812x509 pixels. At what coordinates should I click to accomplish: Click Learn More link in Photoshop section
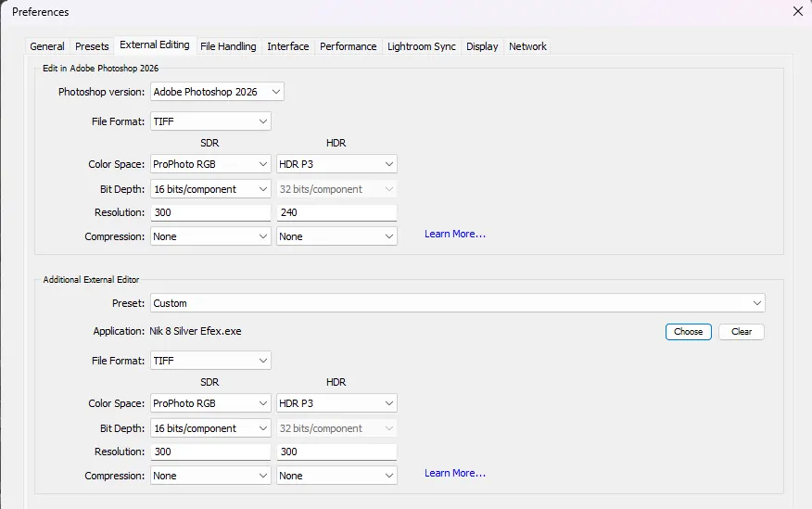coord(454,235)
